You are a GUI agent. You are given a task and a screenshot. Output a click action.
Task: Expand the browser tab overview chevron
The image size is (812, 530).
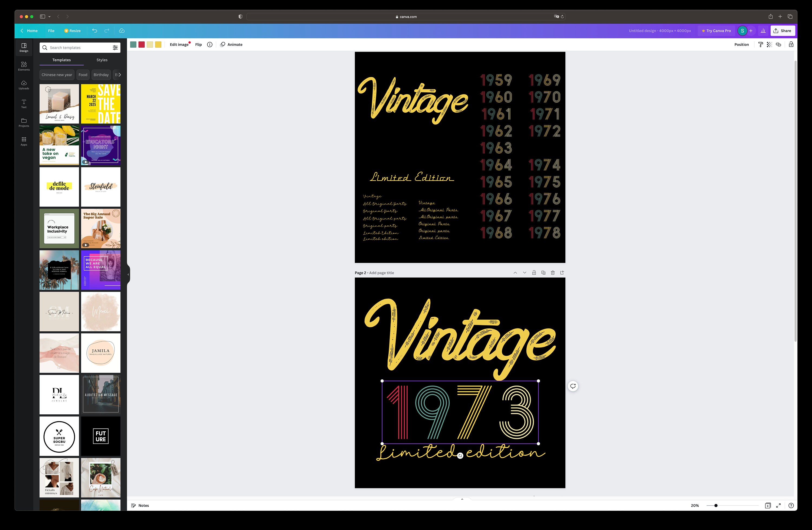[x=50, y=16]
